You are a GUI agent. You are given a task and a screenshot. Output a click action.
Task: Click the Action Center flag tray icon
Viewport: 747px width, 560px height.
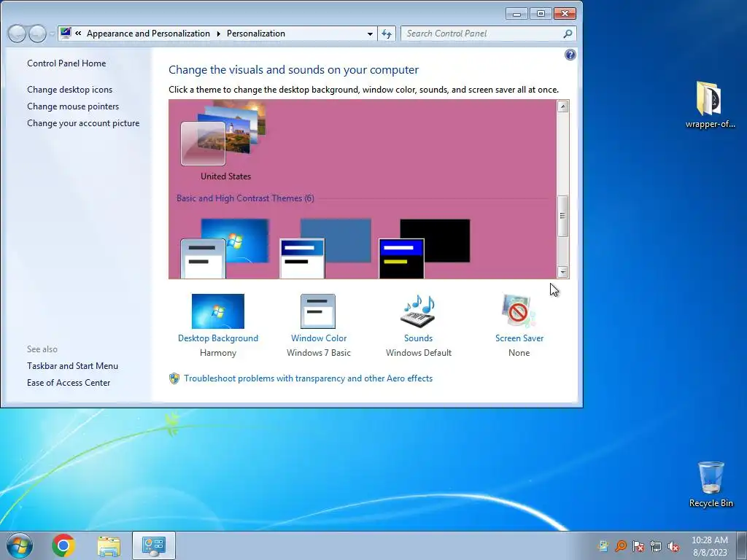click(638, 546)
